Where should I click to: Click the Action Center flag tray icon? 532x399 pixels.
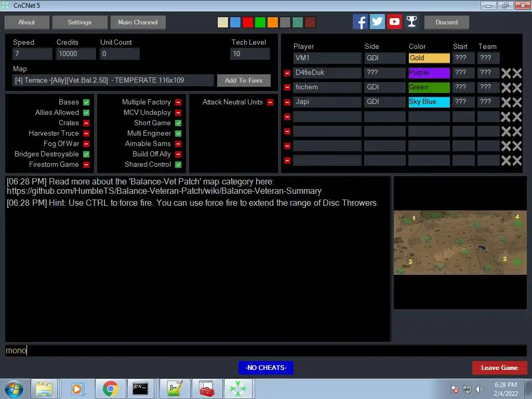click(454, 389)
